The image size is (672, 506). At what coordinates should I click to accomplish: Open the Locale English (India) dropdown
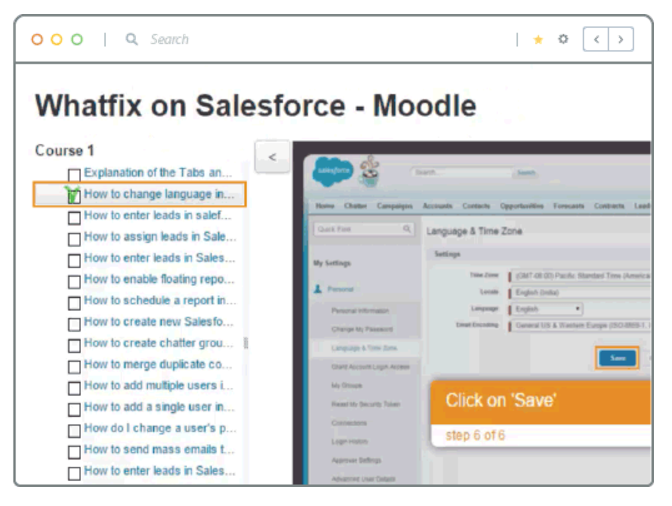click(580, 292)
